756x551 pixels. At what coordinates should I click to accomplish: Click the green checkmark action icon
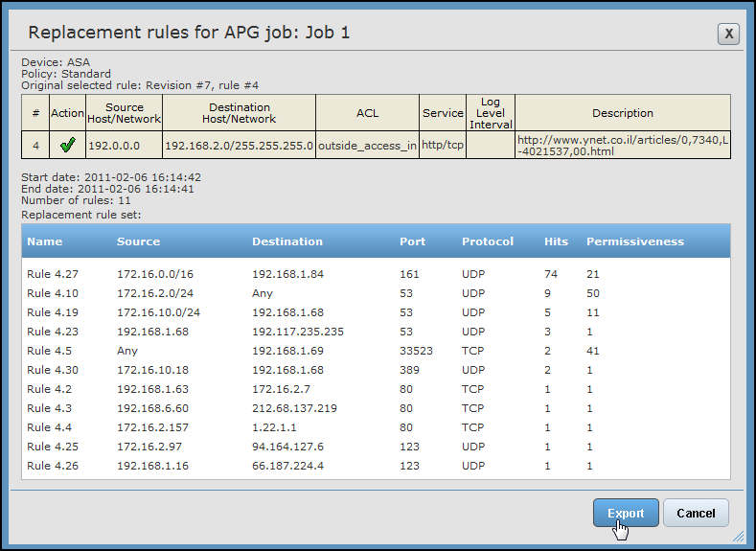coord(67,146)
